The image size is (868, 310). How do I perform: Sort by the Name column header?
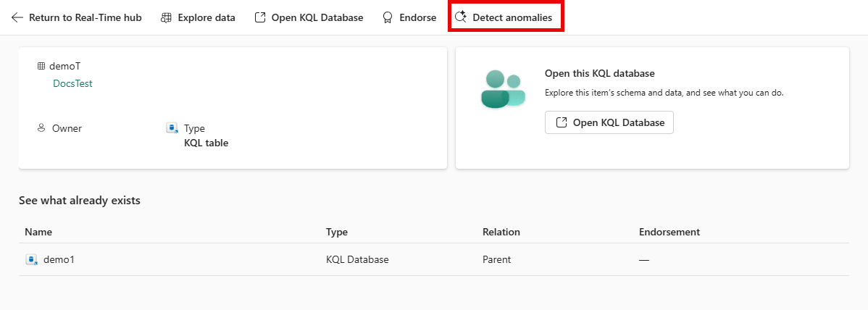[x=38, y=232]
